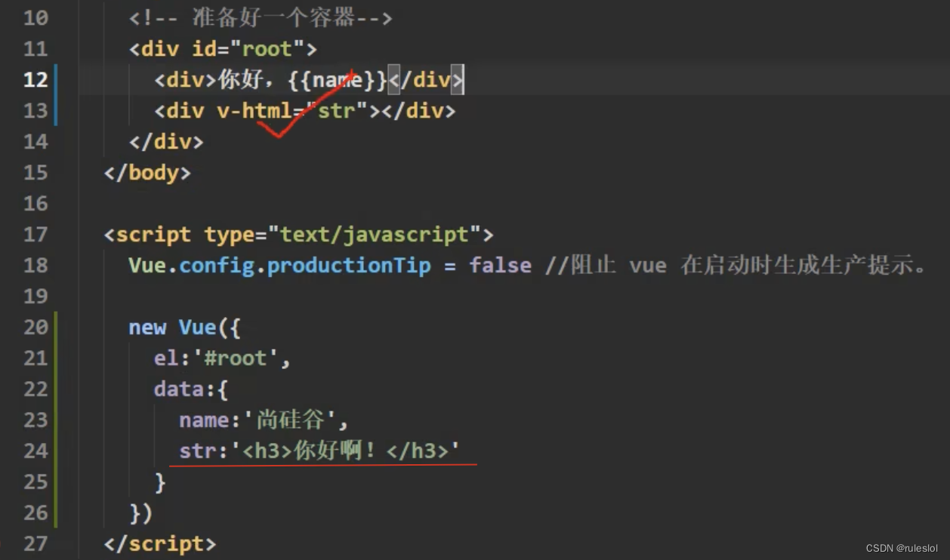Click the data property on line 22
Image resolution: width=950 pixels, height=560 pixels.
(x=179, y=389)
